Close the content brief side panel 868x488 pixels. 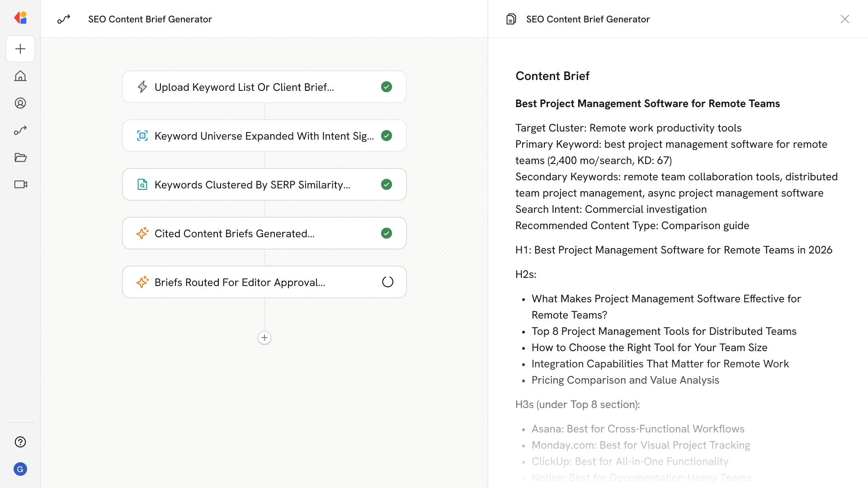[844, 19]
